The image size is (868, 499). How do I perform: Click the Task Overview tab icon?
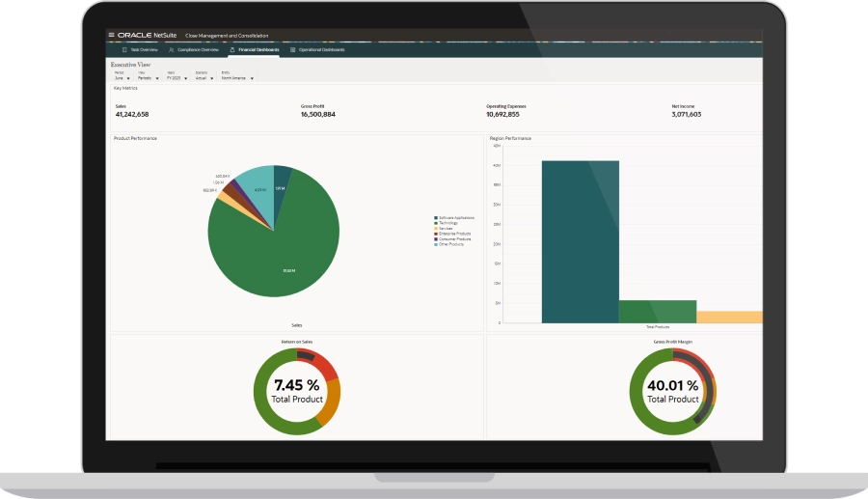coord(124,49)
